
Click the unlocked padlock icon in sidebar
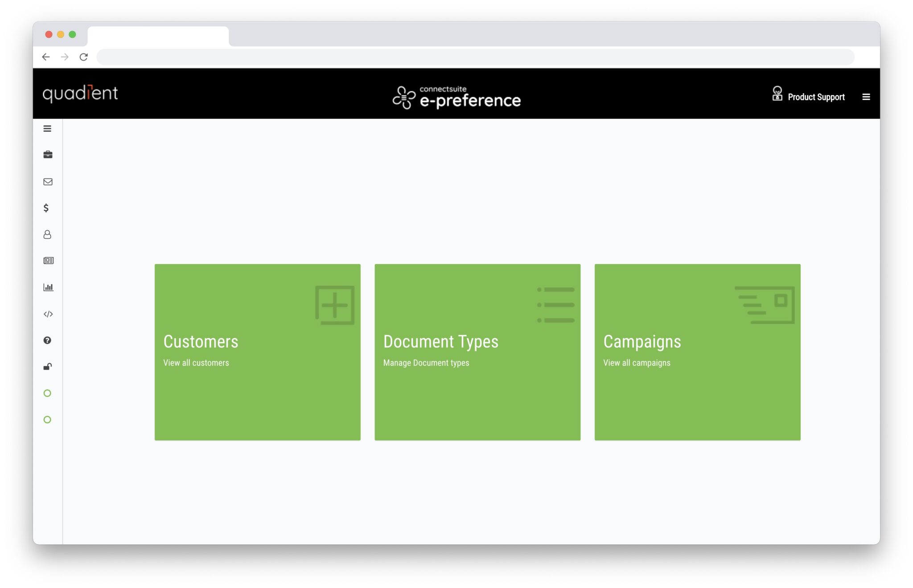tap(47, 367)
